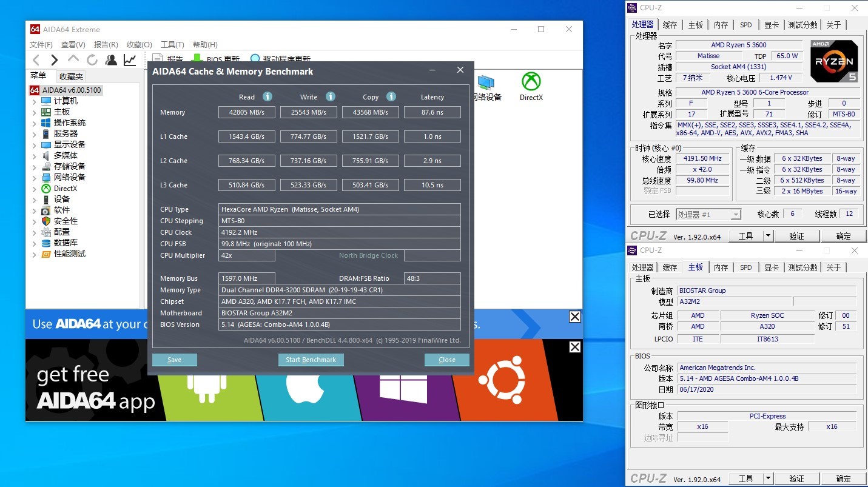Open the 工具(T) menu in AIDA64

point(172,44)
